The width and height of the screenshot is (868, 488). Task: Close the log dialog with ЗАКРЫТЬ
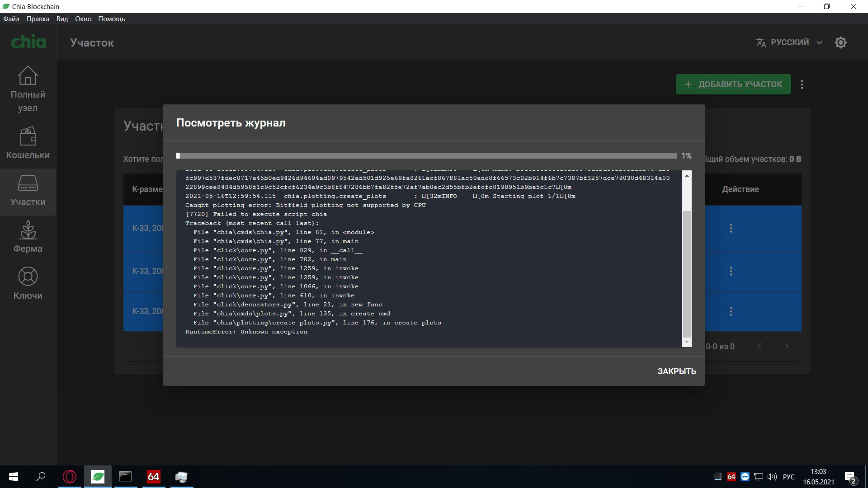(x=676, y=371)
